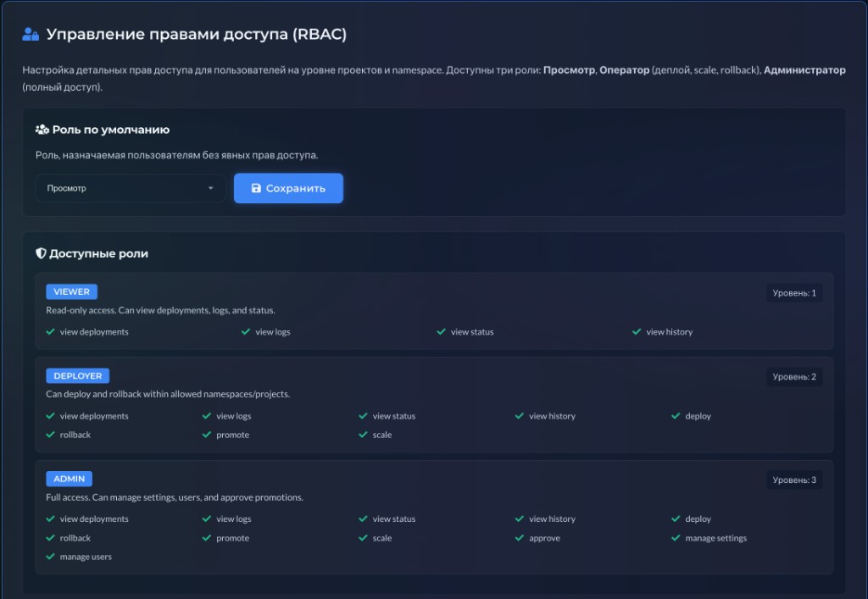Click the shield icon next to "Доступные роли"
The image size is (868, 599).
pos(41,252)
